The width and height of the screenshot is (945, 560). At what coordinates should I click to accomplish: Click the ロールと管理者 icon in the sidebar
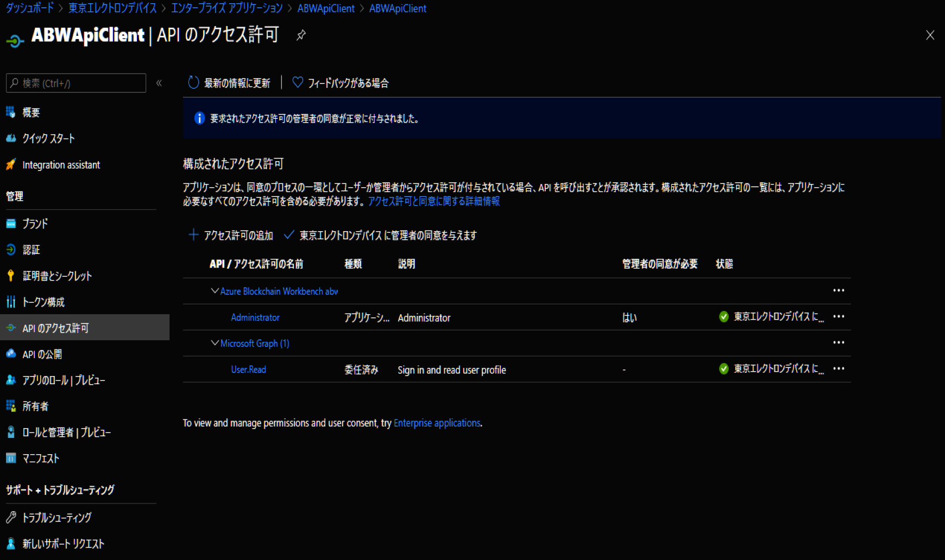[x=11, y=432]
